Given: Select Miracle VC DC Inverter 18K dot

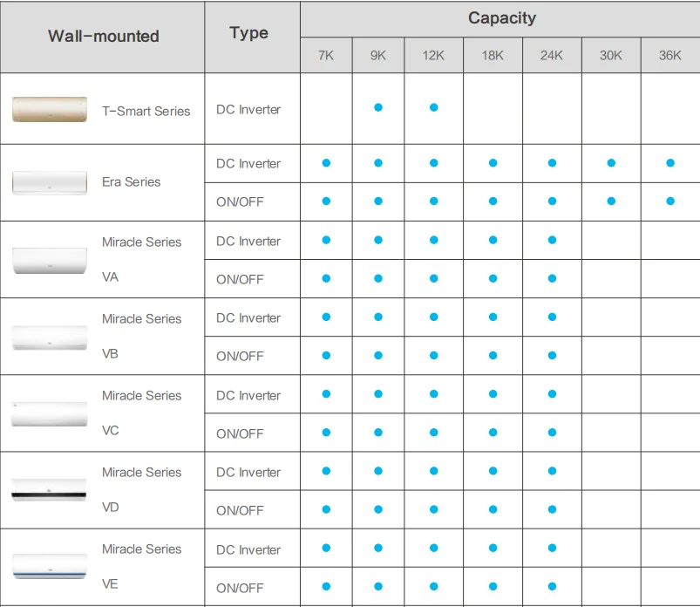Looking at the screenshot, I should click(x=493, y=394).
